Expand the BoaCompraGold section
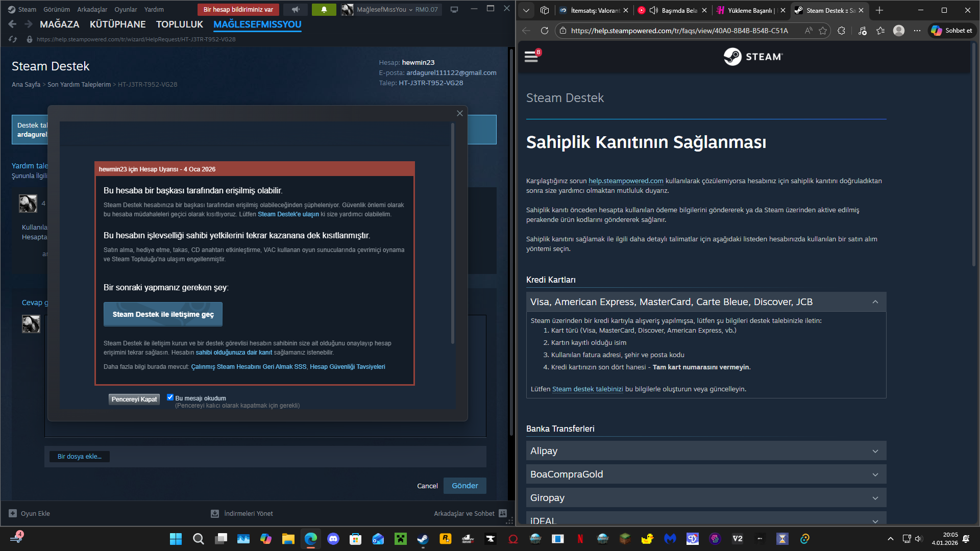This screenshot has height=551, width=980. click(706, 474)
